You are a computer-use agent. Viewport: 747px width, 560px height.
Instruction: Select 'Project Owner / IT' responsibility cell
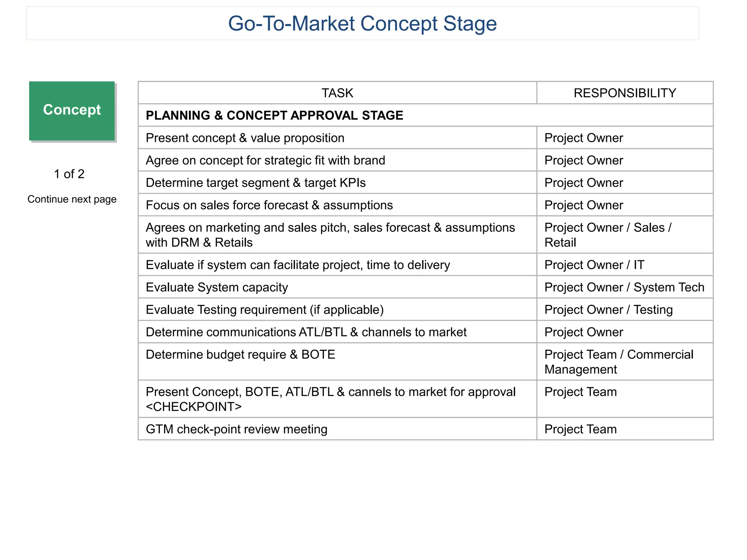(x=625, y=265)
